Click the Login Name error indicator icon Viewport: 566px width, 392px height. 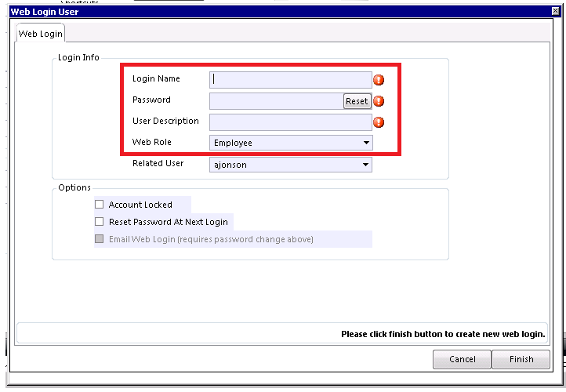tap(379, 79)
